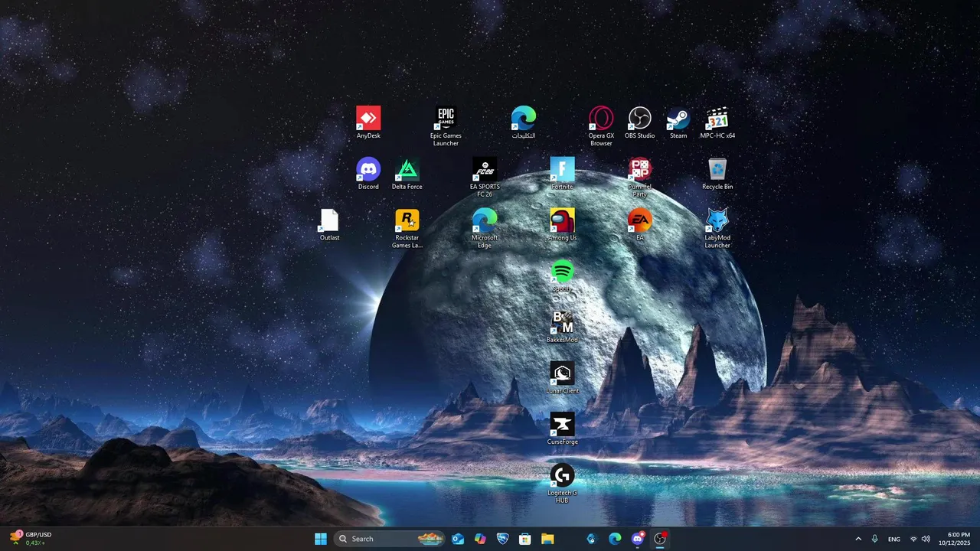The height and width of the screenshot is (551, 980).
Task: Launch Copilot from the taskbar
Action: click(480, 539)
